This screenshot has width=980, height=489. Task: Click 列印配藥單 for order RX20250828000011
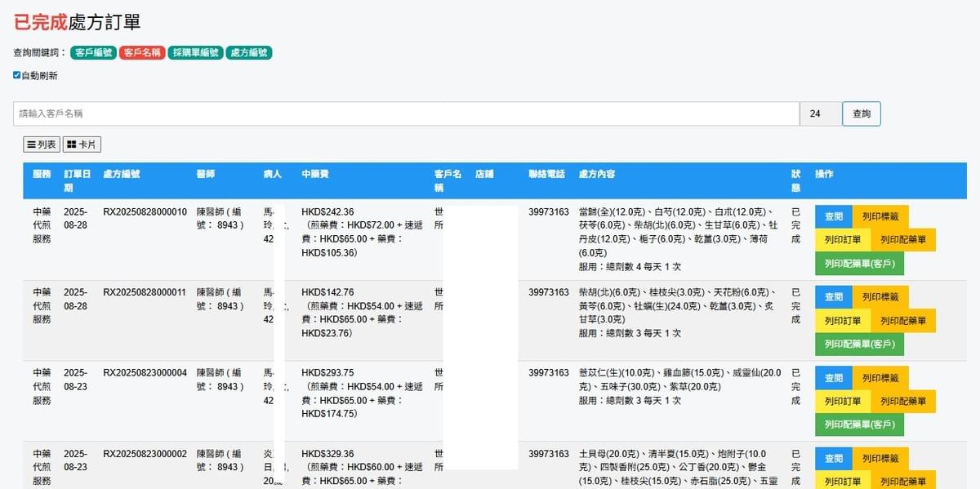point(903,321)
